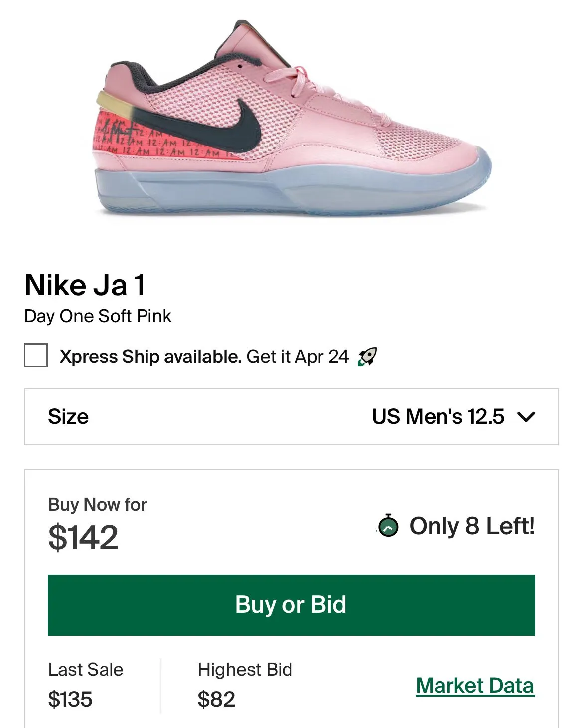The width and height of the screenshot is (583, 728).
Task: Select the $142 Buy Now price
Action: (x=83, y=537)
